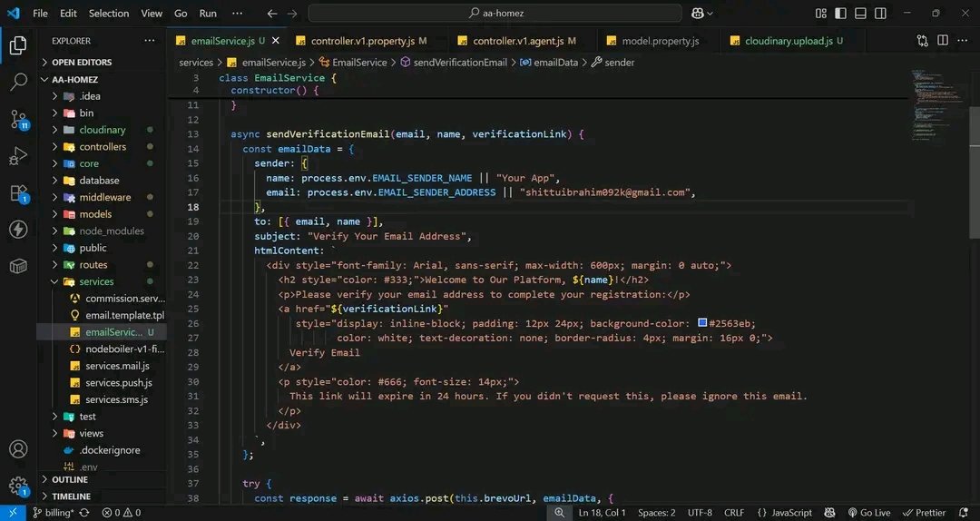Viewport: 980px width, 521px height.
Task: Click the zoom magnifier in status bar
Action: click(x=559, y=513)
